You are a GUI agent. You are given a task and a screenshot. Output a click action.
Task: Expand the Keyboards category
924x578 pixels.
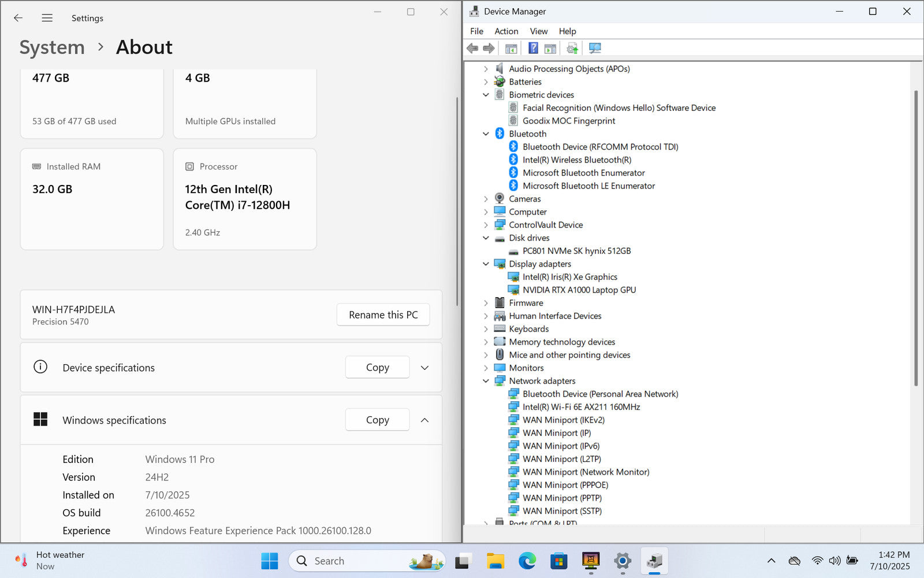486,329
